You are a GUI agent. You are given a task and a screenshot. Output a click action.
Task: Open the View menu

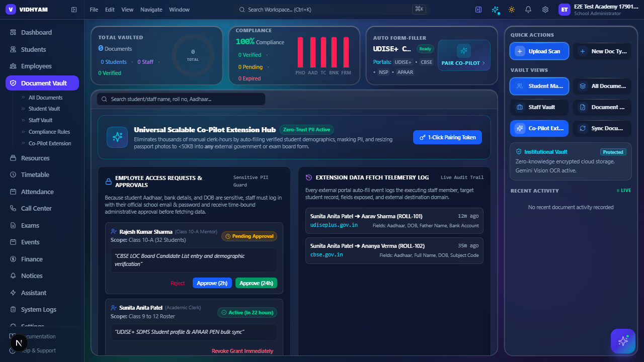127,10
